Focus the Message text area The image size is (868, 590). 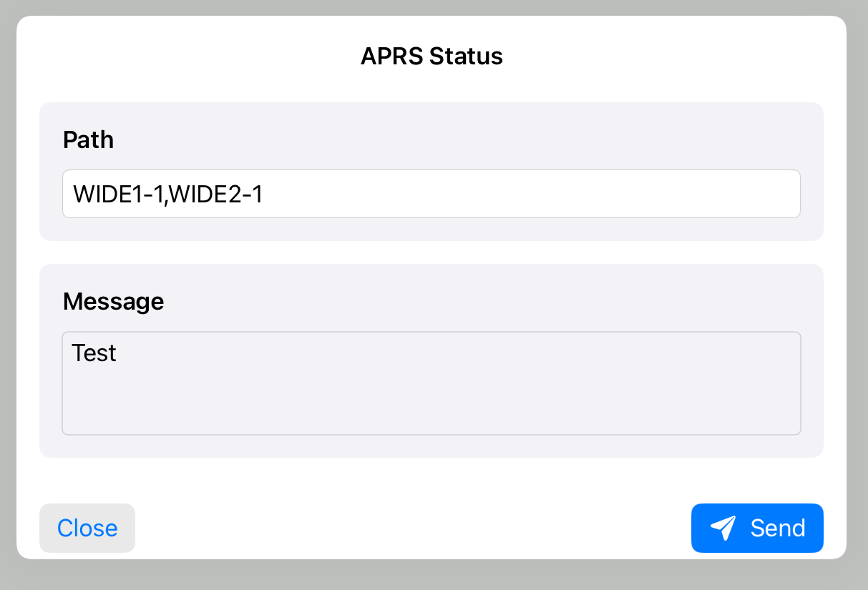tap(431, 383)
